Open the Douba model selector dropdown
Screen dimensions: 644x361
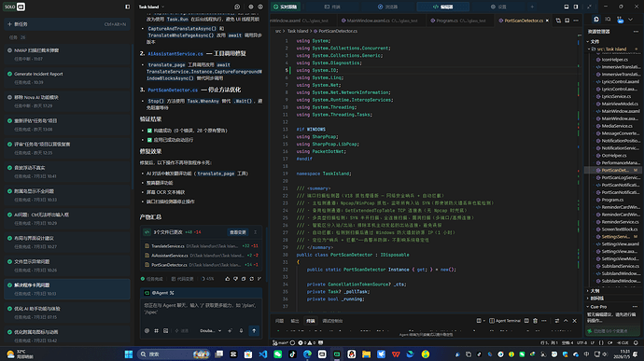point(211,330)
